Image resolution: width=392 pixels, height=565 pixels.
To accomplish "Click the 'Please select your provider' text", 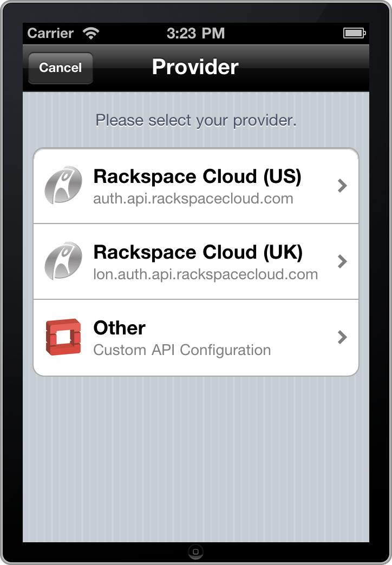I will click(x=196, y=120).
